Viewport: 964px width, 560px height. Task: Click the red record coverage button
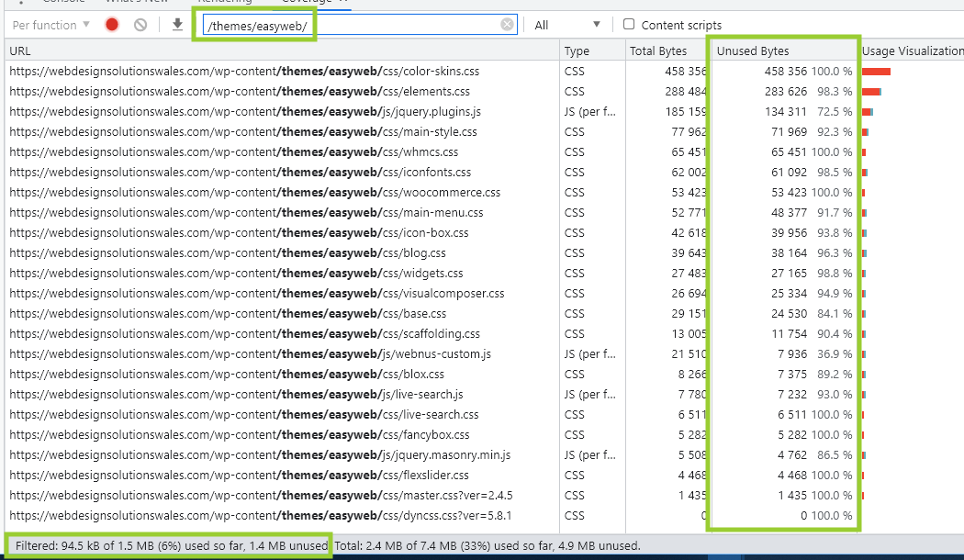click(x=112, y=25)
